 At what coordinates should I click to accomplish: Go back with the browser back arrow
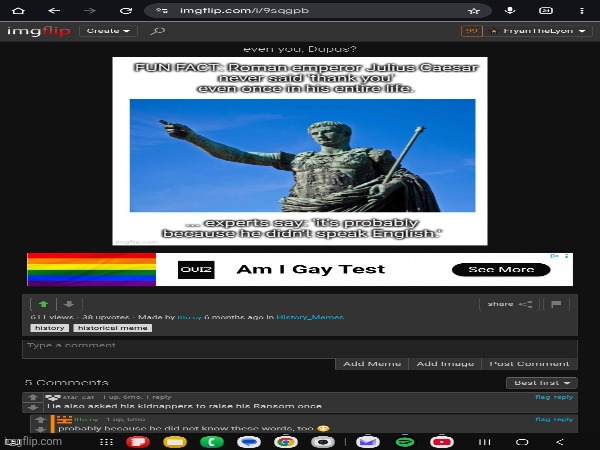(54, 11)
